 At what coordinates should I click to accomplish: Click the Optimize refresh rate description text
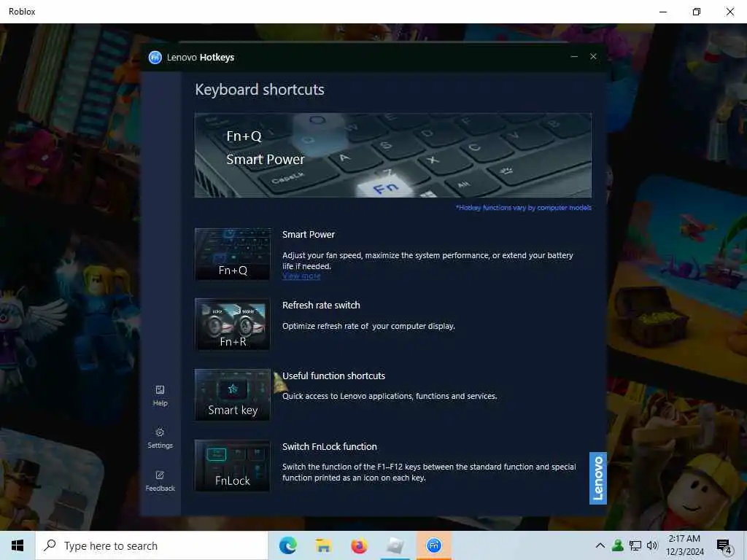tap(368, 326)
